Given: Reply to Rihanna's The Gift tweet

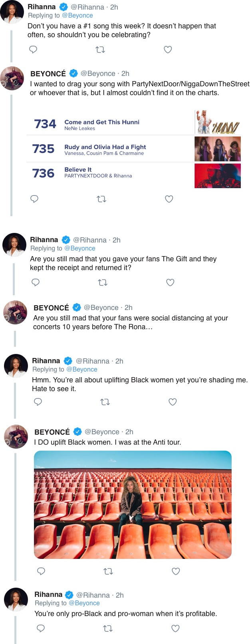Looking at the screenshot, I should point(36,282).
